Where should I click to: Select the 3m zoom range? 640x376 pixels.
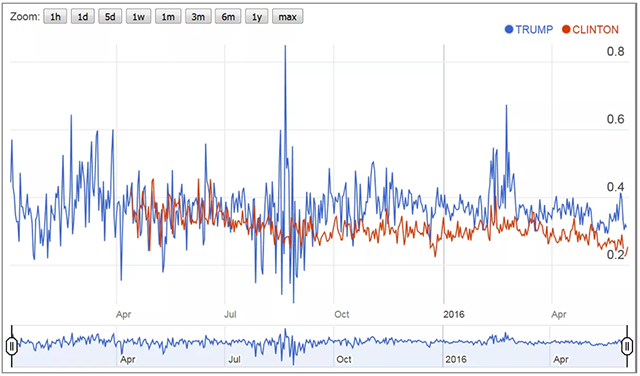[198, 17]
